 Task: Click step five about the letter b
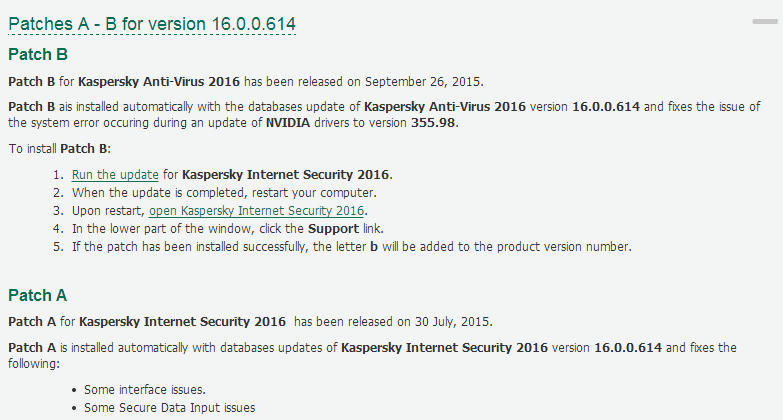352,247
